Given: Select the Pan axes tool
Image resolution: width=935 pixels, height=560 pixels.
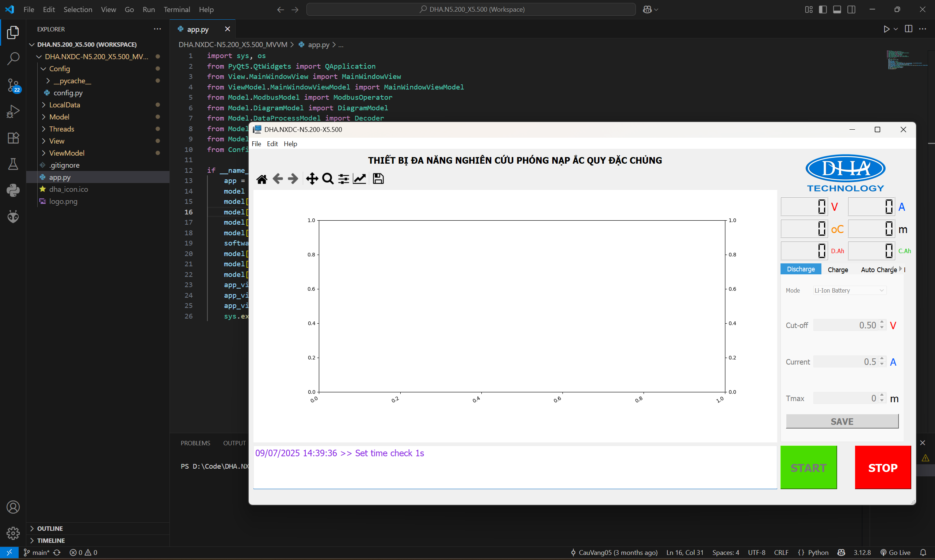Looking at the screenshot, I should [x=312, y=179].
